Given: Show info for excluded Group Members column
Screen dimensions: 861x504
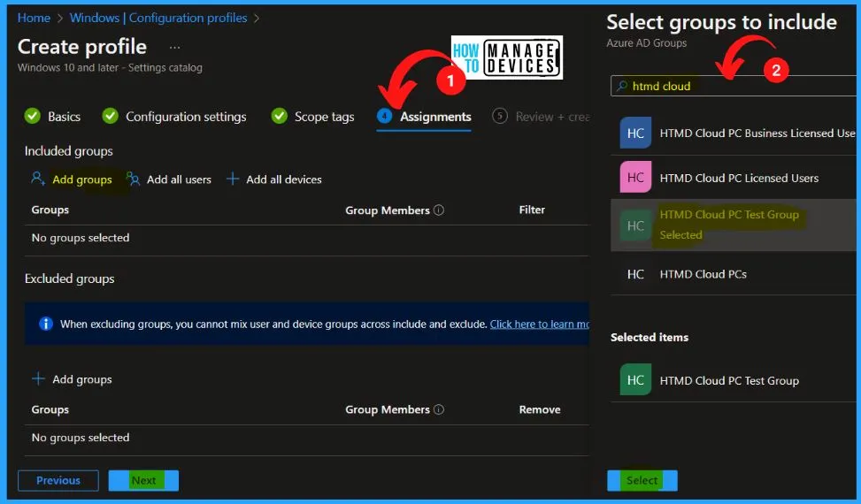Looking at the screenshot, I should point(439,409).
